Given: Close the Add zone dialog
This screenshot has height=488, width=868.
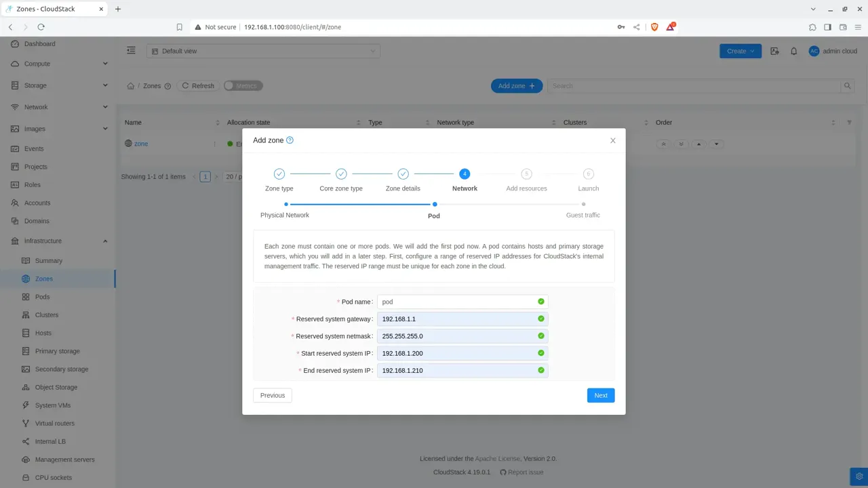Looking at the screenshot, I should tap(613, 140).
